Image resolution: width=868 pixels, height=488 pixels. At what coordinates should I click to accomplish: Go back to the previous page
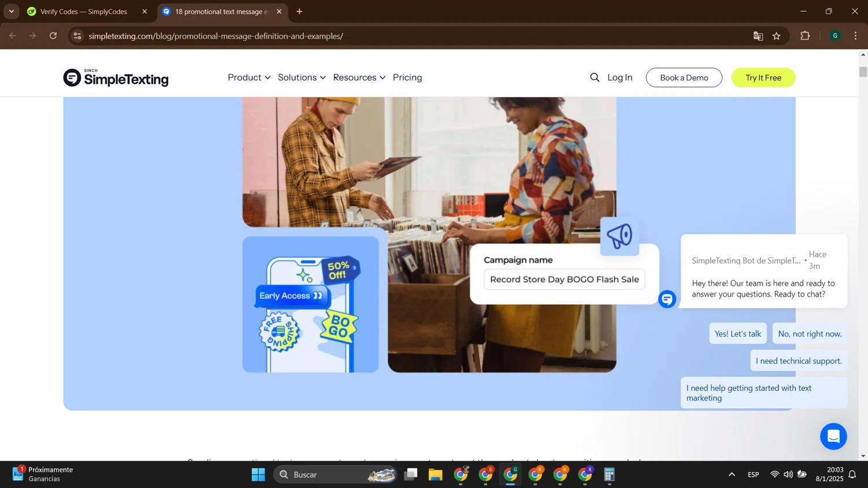[13, 36]
